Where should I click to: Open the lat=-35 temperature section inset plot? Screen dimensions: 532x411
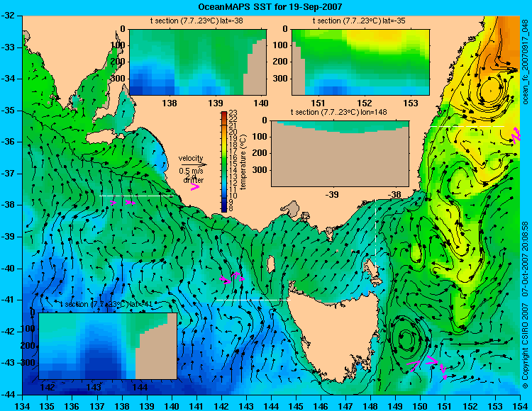click(x=360, y=62)
